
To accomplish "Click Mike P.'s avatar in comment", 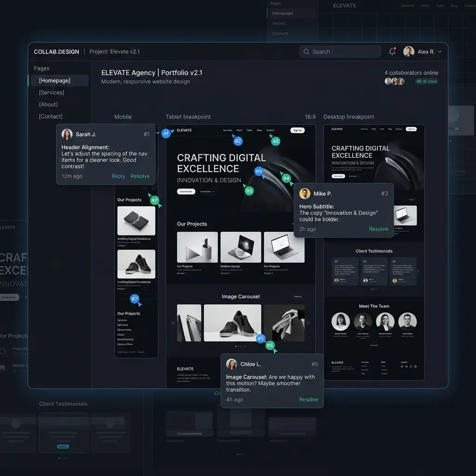I will click(305, 194).
